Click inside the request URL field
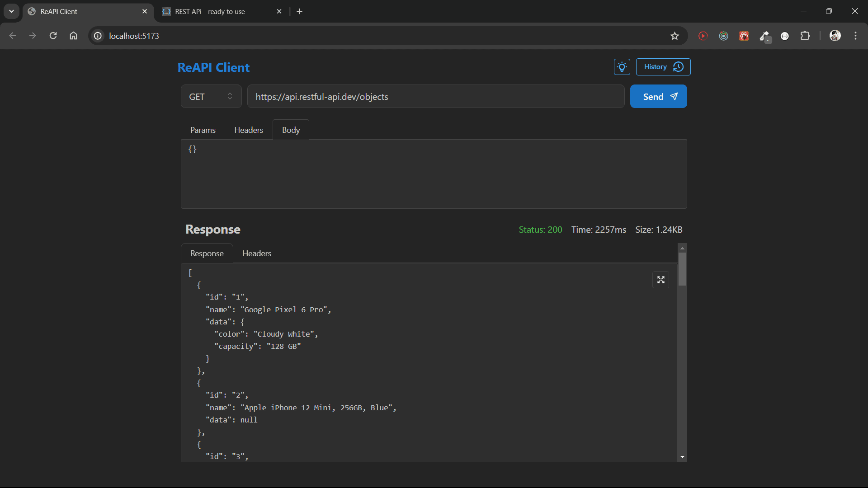Screen dimensions: 868x488 tap(434, 96)
